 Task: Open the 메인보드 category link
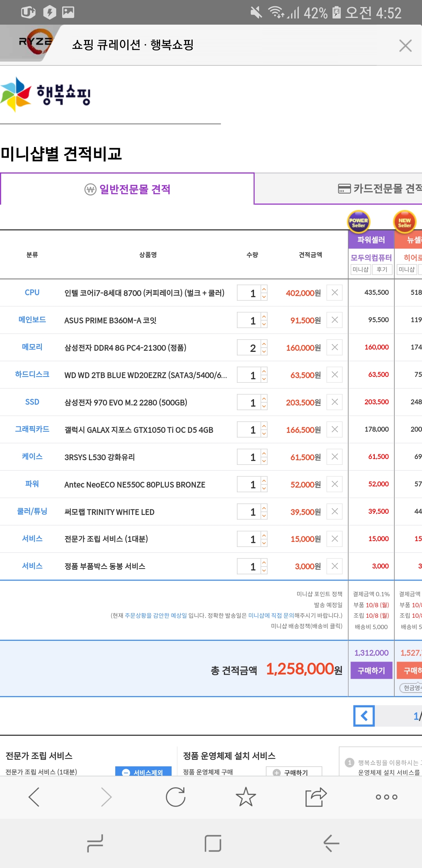tap(32, 319)
